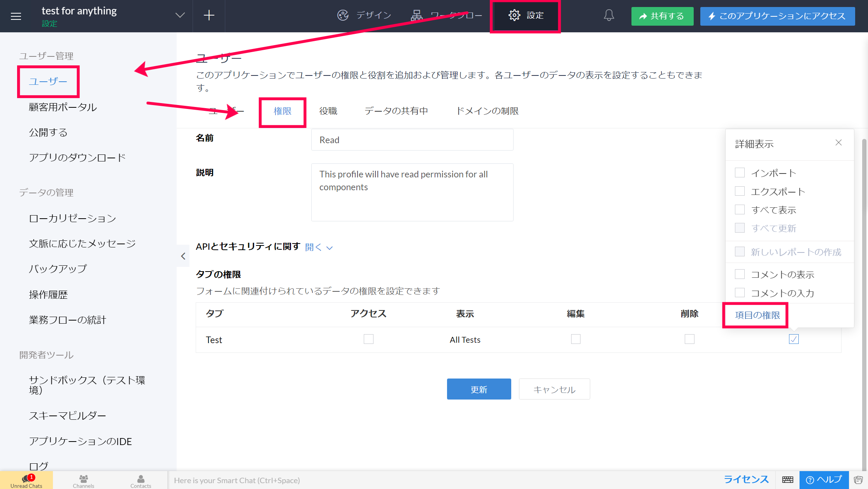Click the デザイン palette icon
868x489 pixels.
coord(343,16)
